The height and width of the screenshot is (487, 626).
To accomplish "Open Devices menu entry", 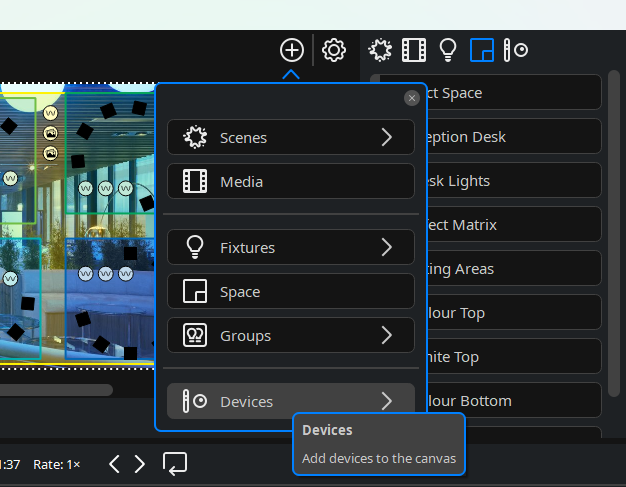I will [290, 401].
